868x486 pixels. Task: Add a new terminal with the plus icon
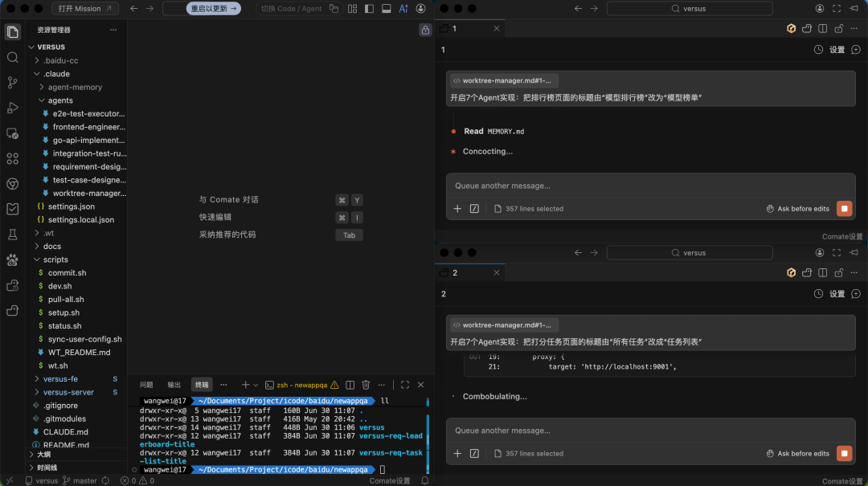pyautogui.click(x=245, y=385)
